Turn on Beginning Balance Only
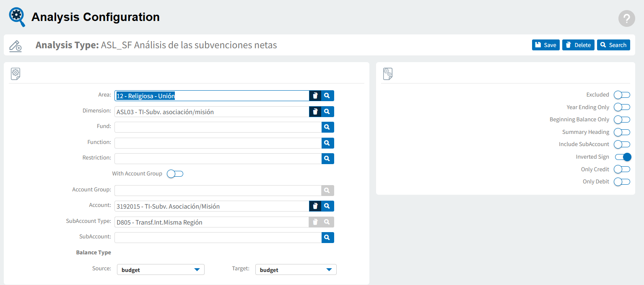The width and height of the screenshot is (644, 285). click(x=622, y=120)
